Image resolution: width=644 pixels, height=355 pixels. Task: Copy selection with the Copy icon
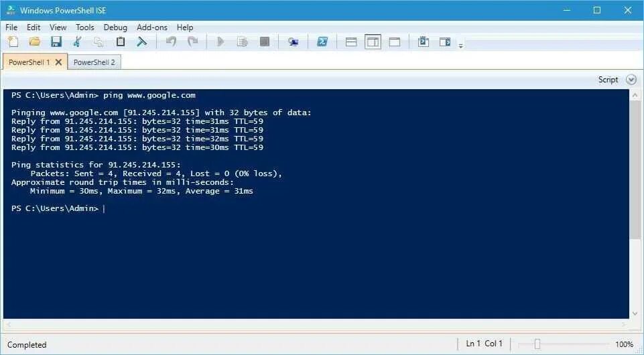[x=99, y=42]
